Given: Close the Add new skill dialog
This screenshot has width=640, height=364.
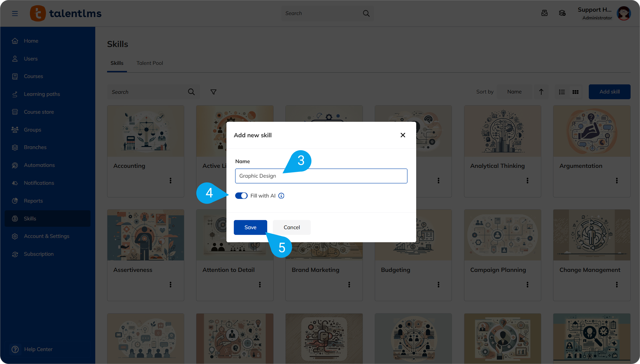Looking at the screenshot, I should (403, 135).
